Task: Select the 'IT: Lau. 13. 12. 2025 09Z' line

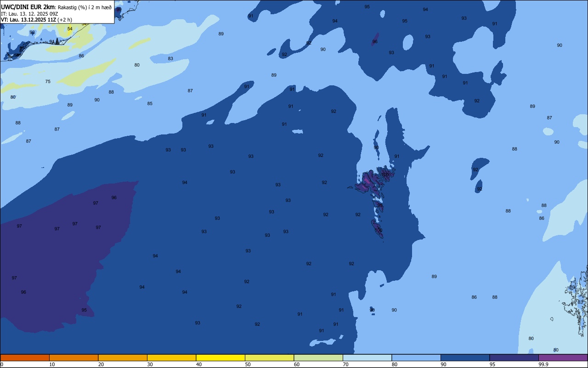Action: [29, 14]
